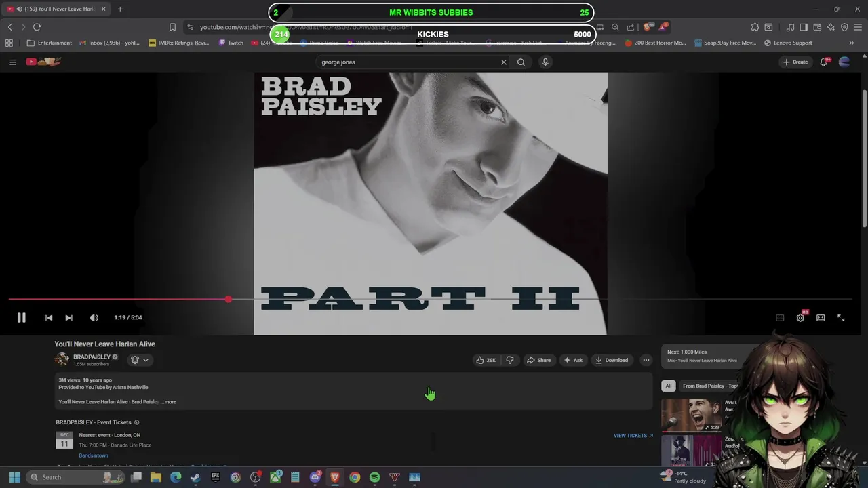
Task: Open Windows Start menu
Action: (14, 477)
